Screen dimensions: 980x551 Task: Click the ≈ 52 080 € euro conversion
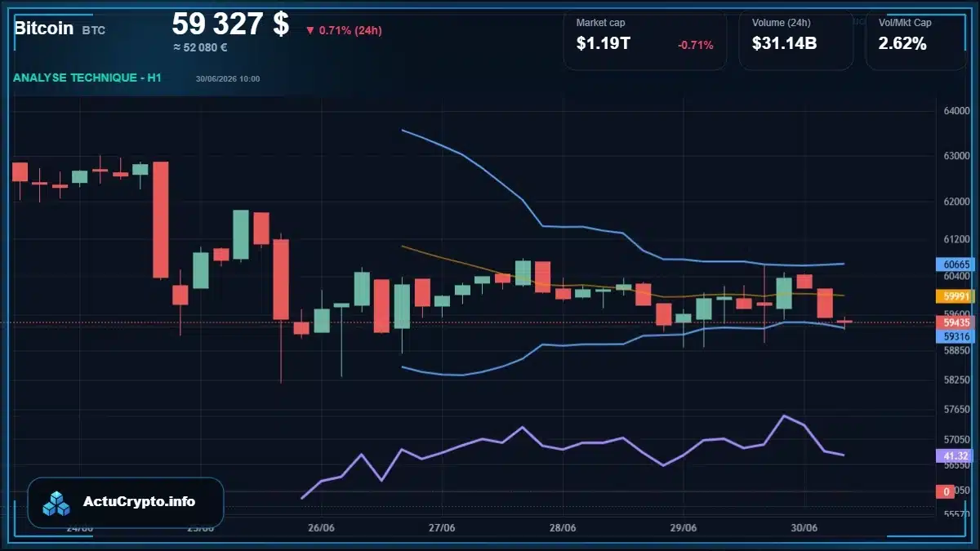[200, 48]
